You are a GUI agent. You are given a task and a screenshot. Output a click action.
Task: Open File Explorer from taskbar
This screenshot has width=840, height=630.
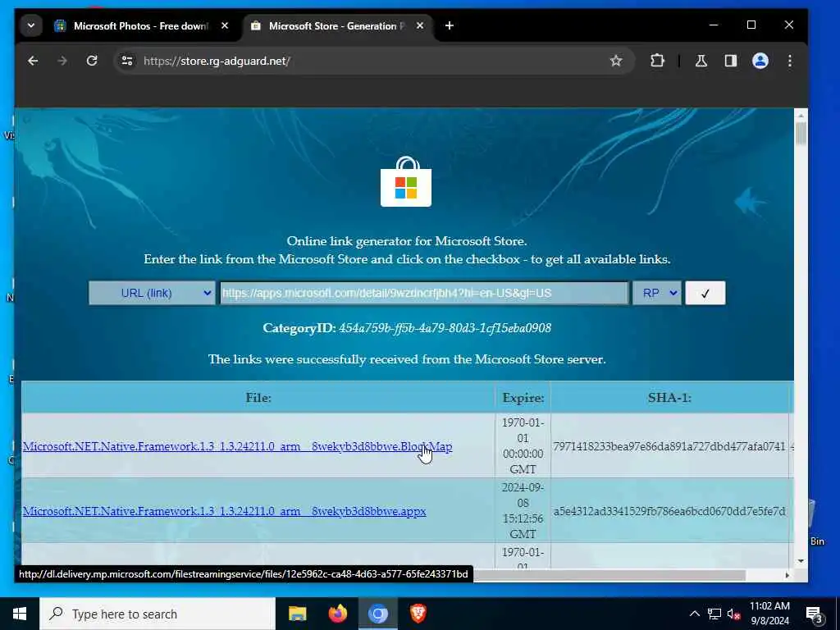point(297,614)
